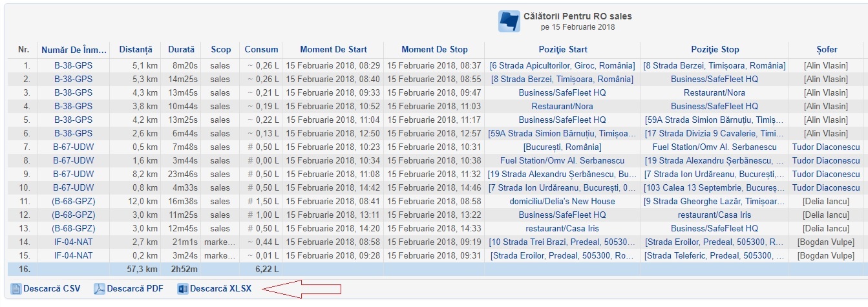This screenshot has width=868, height=307.
Task: Open stop 9 Strada Gheorghe Lazăr, Timișoara
Action: [x=715, y=202]
